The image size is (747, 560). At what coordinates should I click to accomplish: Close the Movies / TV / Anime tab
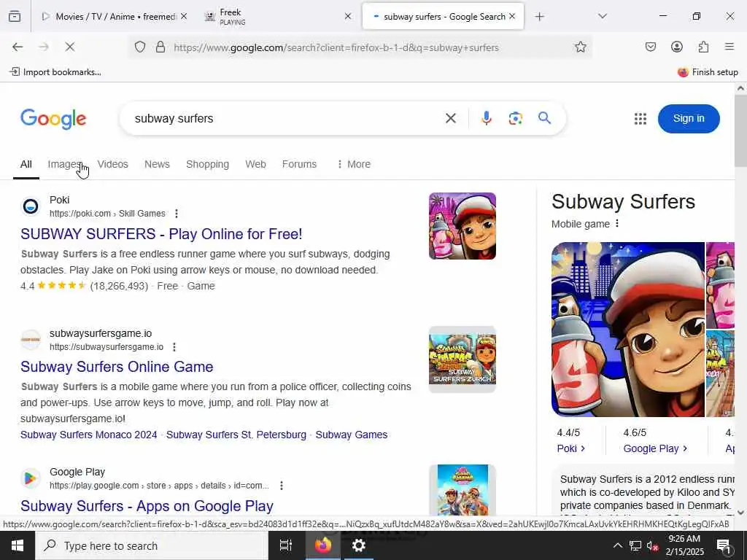click(184, 16)
